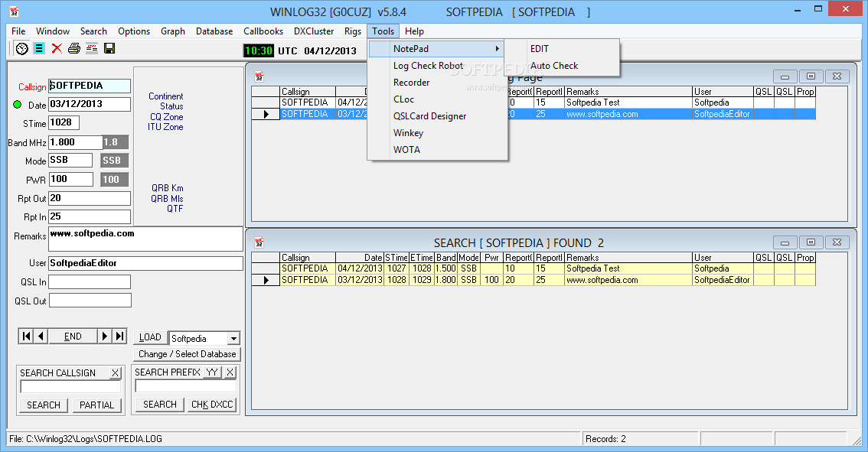Image resolution: width=868 pixels, height=452 pixels.
Task: Click row selector arrow for highlighted Log Page row
Action: click(x=266, y=114)
